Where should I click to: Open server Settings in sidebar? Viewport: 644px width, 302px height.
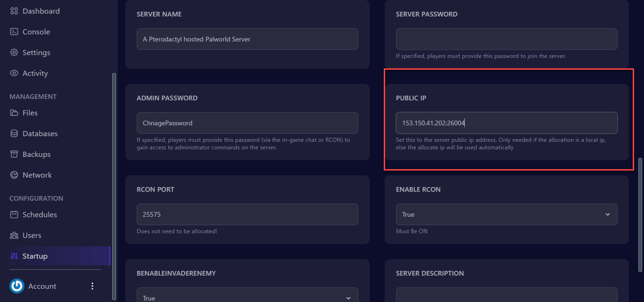(36, 52)
